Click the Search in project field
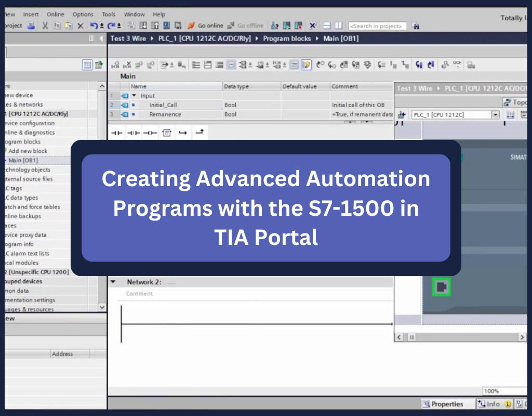This screenshot has height=416, width=532. (378, 26)
